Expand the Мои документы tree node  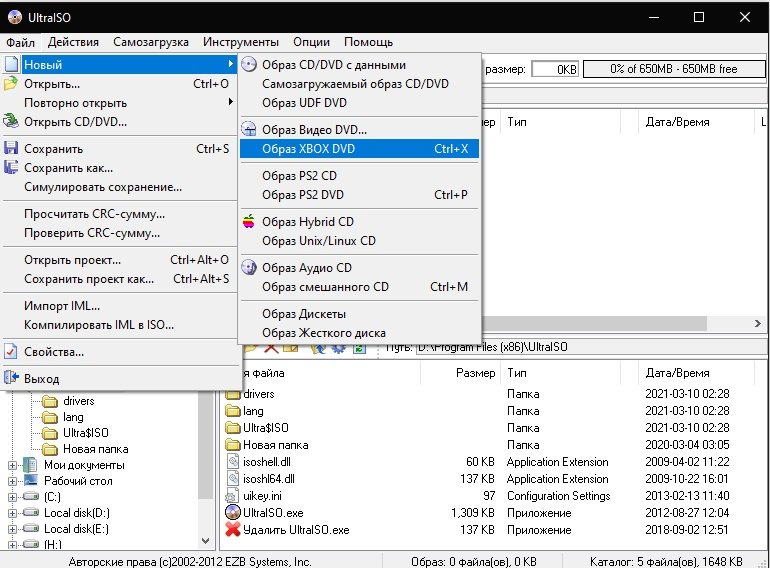[x=13, y=465]
